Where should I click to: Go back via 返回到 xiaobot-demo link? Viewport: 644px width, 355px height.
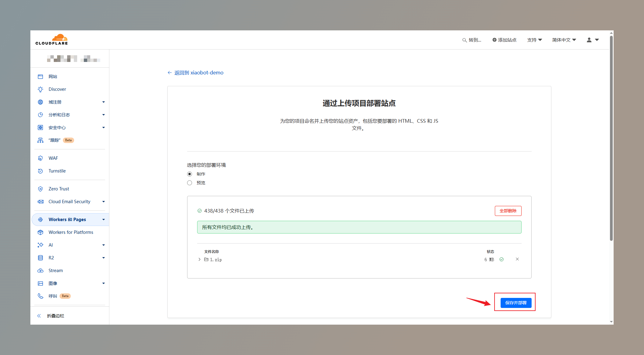(199, 73)
